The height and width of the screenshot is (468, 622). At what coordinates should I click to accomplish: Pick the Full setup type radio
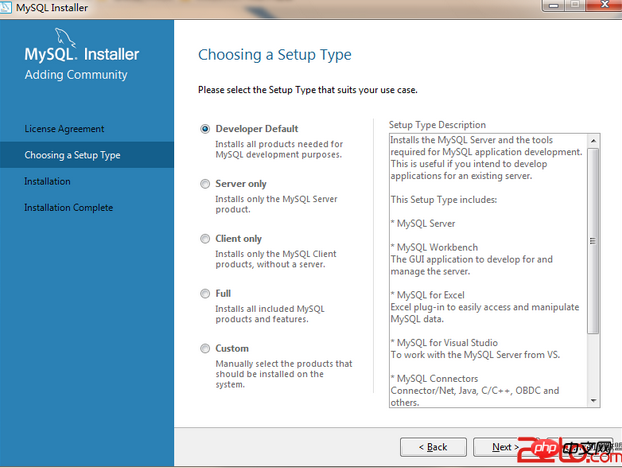point(205,293)
